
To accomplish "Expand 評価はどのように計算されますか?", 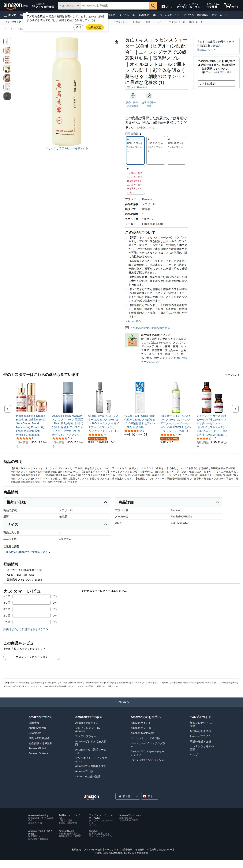I will [26, 629].
